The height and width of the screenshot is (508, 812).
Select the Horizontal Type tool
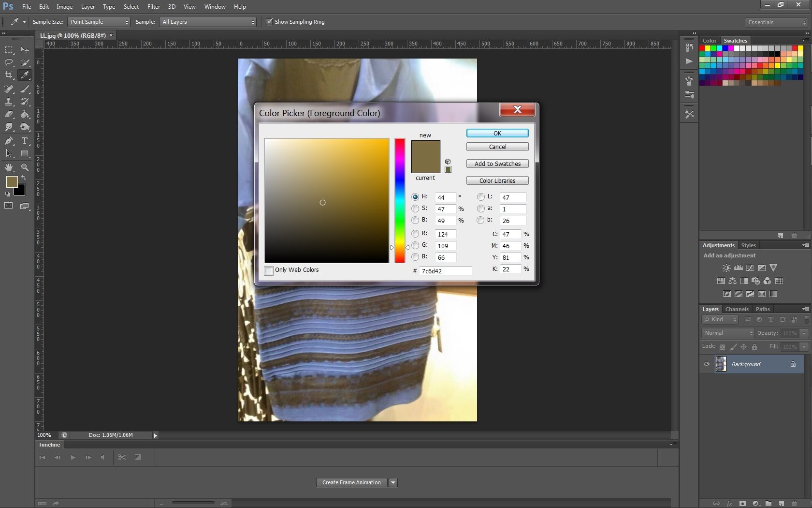point(25,141)
